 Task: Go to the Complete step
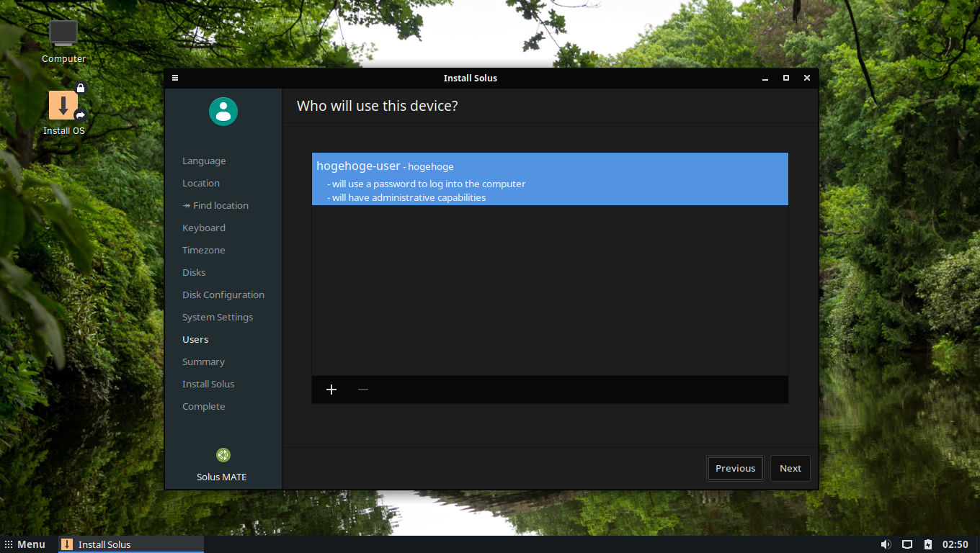coord(204,407)
